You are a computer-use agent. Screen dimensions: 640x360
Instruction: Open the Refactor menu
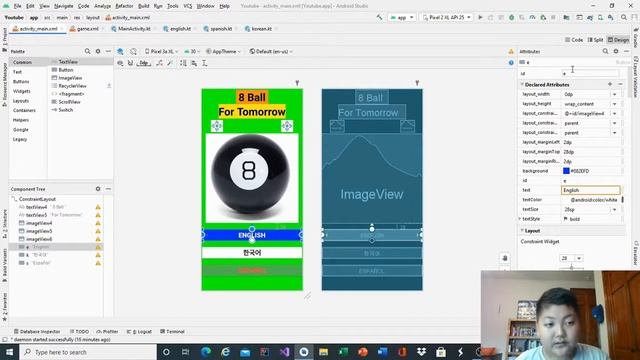124,6
